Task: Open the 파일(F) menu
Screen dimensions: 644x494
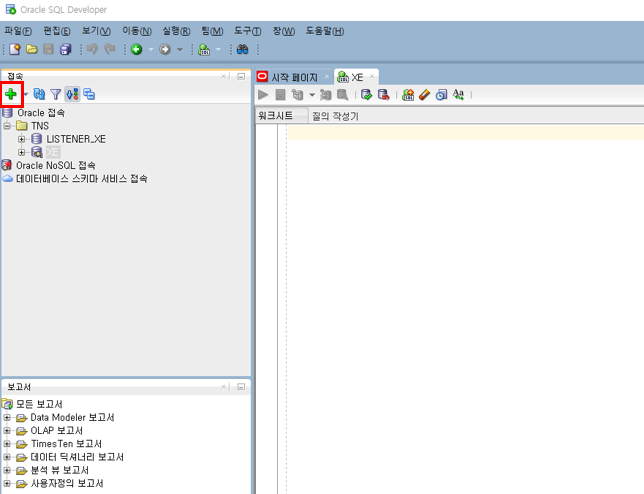Action: coord(18,31)
